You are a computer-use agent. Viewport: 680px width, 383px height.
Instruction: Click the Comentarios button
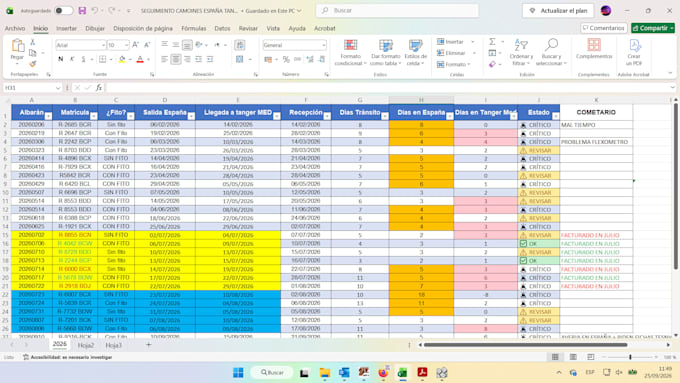[603, 28]
